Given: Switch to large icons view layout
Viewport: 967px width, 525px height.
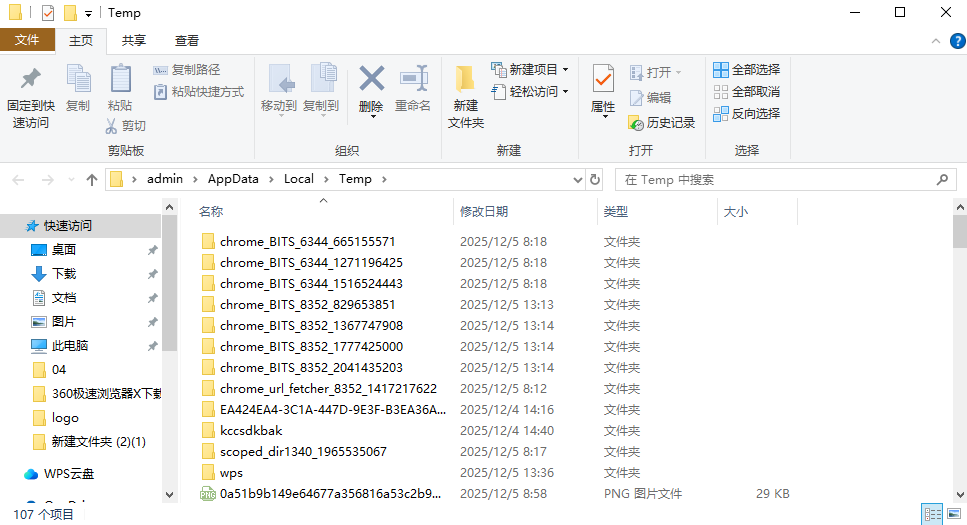Looking at the screenshot, I should click(954, 514).
